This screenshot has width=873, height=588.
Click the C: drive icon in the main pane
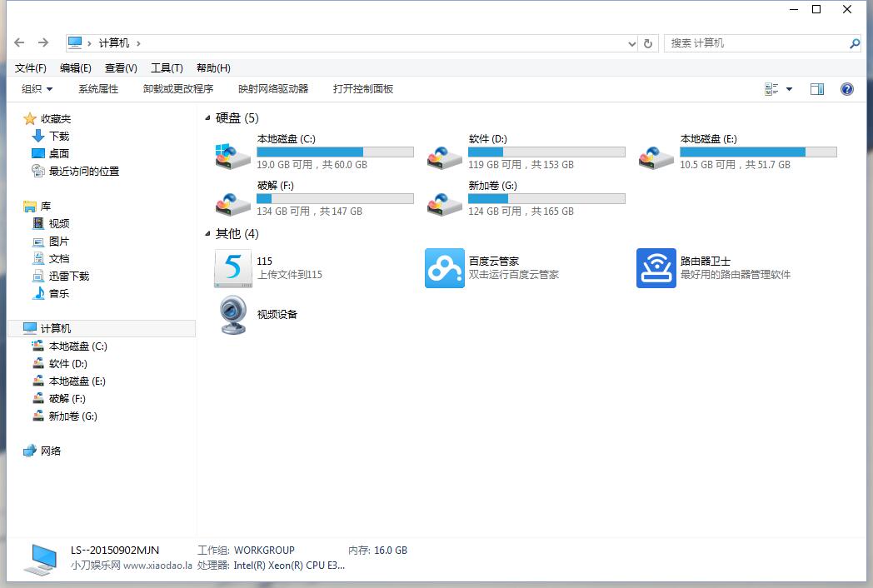point(232,156)
